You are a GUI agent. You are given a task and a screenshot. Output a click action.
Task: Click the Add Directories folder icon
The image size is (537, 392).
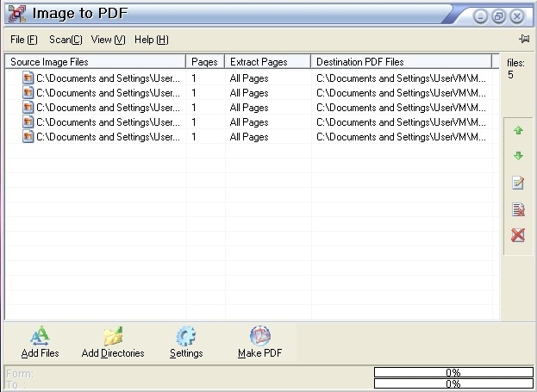[x=113, y=336]
